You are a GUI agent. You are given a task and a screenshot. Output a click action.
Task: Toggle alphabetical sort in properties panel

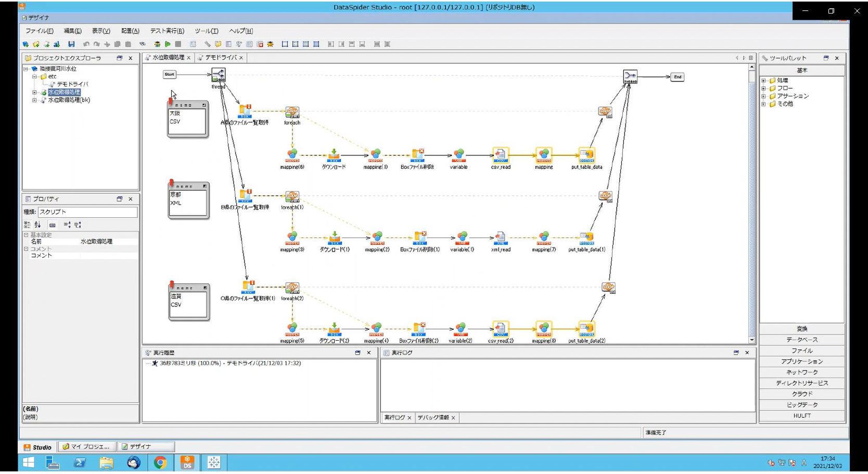coord(37,225)
